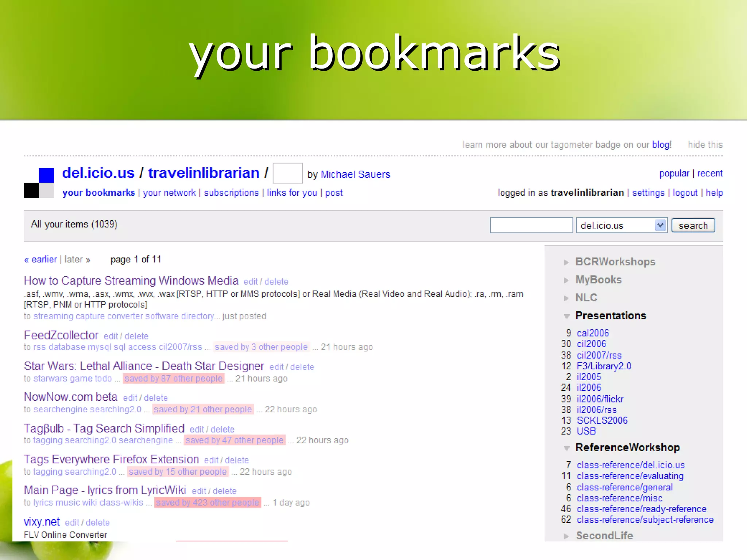Click the travelinlibrarian title link
747x560 pixels.
click(204, 173)
